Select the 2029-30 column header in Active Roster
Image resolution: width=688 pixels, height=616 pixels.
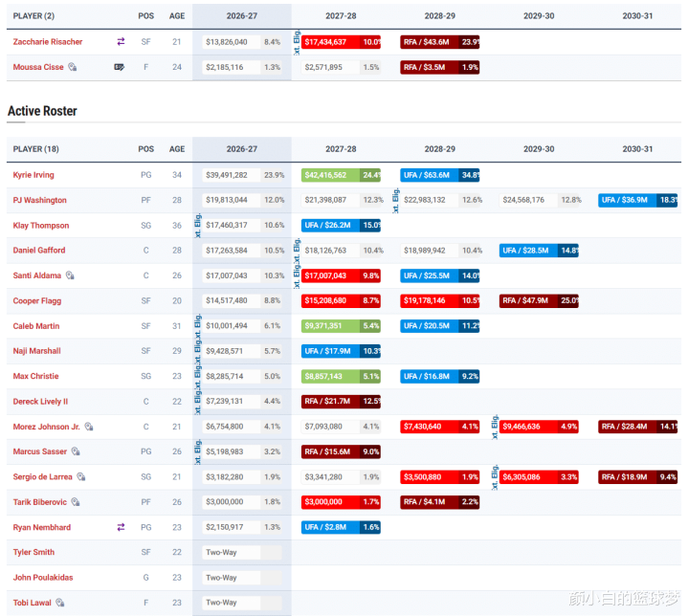539,149
